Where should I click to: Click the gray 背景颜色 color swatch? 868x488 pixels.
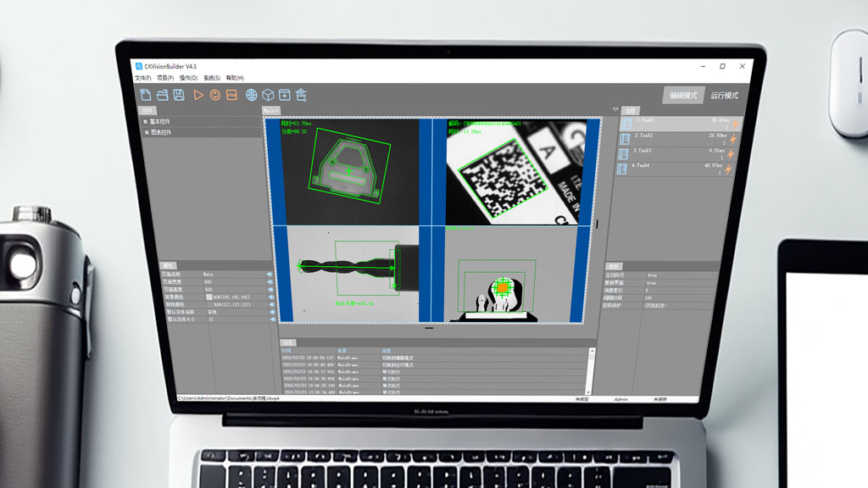(209, 297)
